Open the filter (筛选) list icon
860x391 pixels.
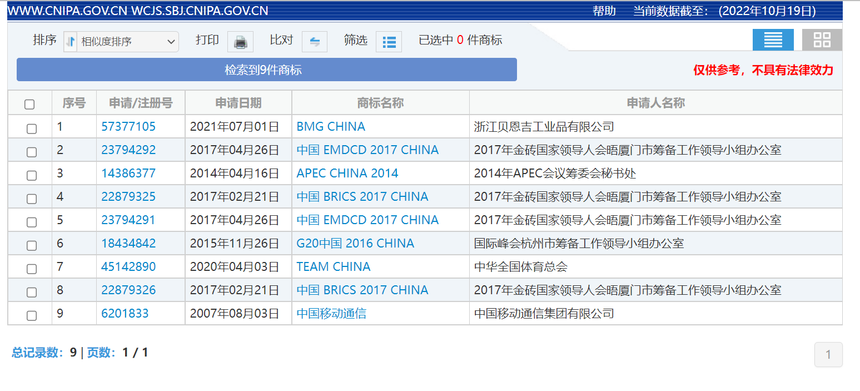pos(389,42)
